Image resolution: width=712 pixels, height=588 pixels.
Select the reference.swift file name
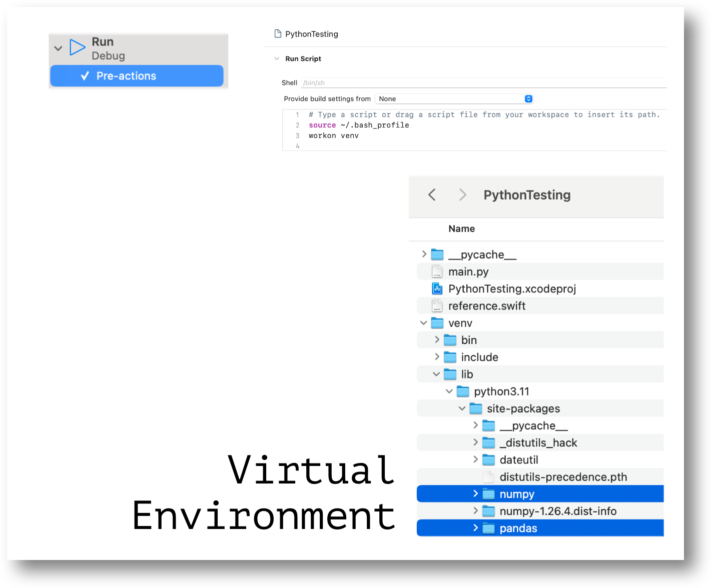point(487,305)
